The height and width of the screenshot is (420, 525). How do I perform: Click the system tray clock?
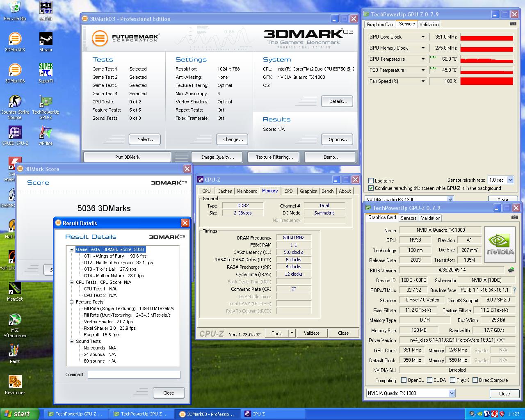pyautogui.click(x=514, y=414)
